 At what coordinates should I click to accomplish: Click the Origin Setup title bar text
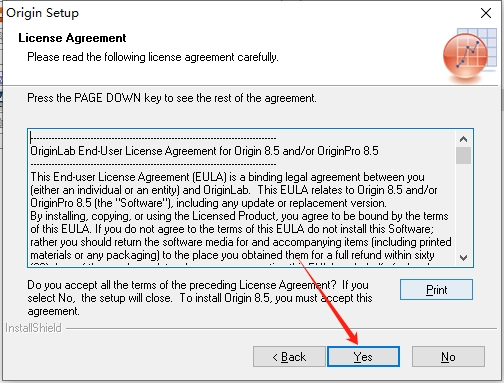click(42, 13)
